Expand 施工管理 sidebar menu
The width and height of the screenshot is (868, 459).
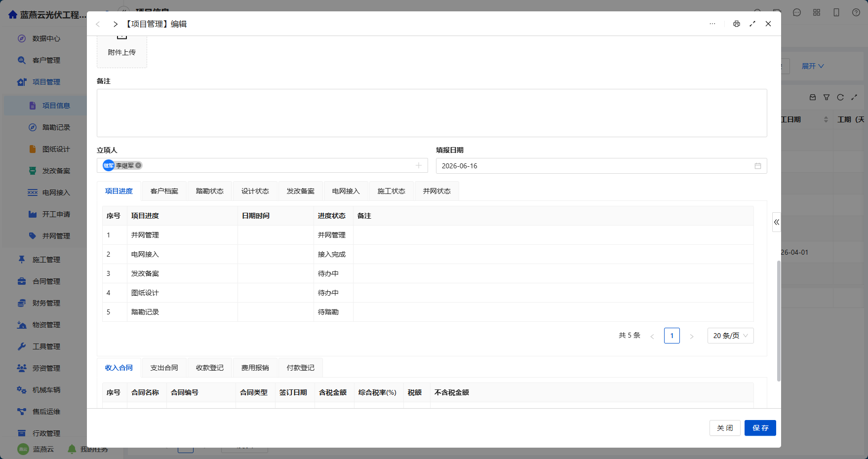(x=46, y=260)
